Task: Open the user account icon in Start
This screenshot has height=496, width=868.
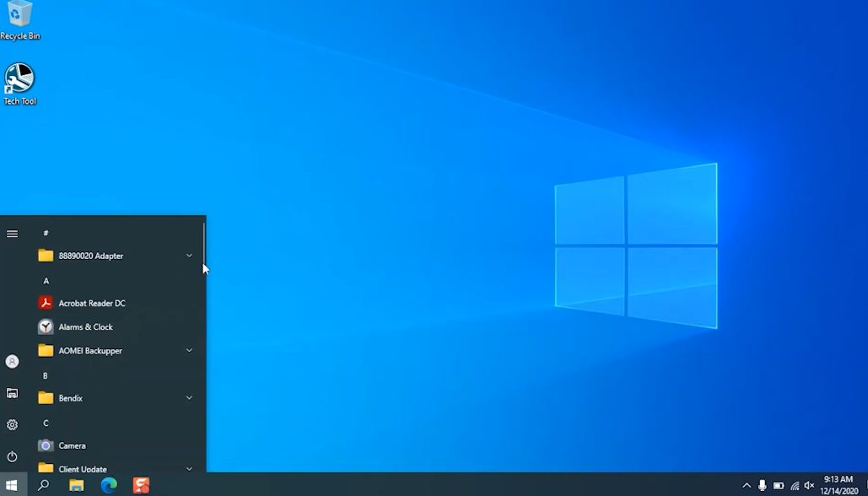Action: [x=12, y=362]
